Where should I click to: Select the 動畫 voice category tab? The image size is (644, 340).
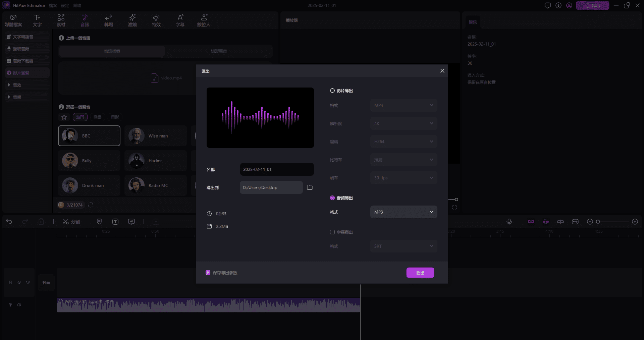click(x=98, y=117)
